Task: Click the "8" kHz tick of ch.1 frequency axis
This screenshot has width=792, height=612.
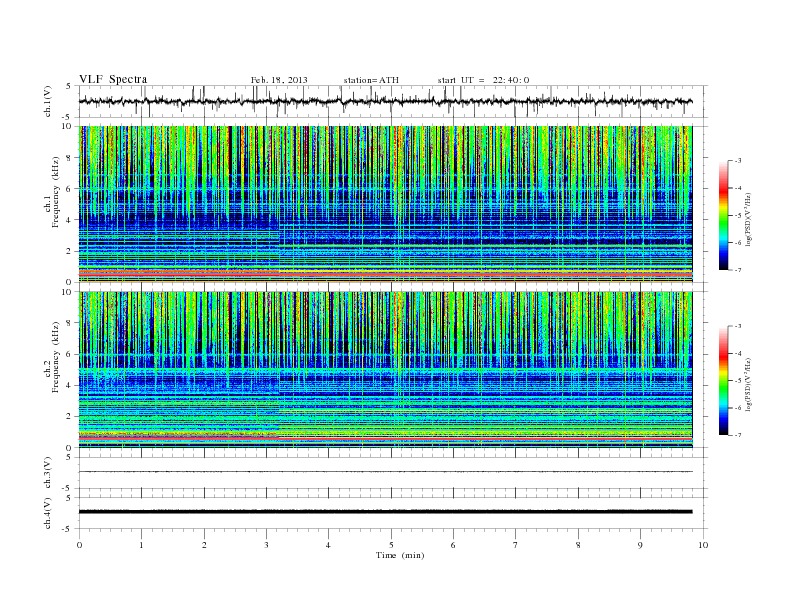Action: tap(69, 158)
